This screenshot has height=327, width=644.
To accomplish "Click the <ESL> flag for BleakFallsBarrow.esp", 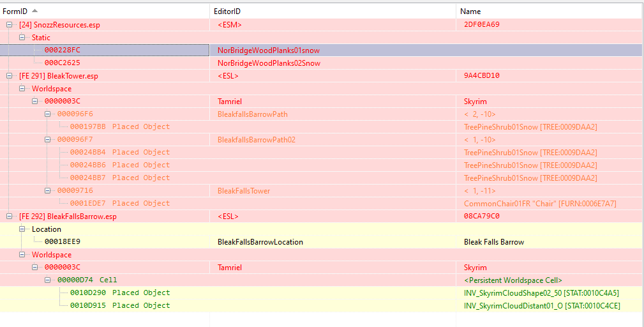I will 228,216.
